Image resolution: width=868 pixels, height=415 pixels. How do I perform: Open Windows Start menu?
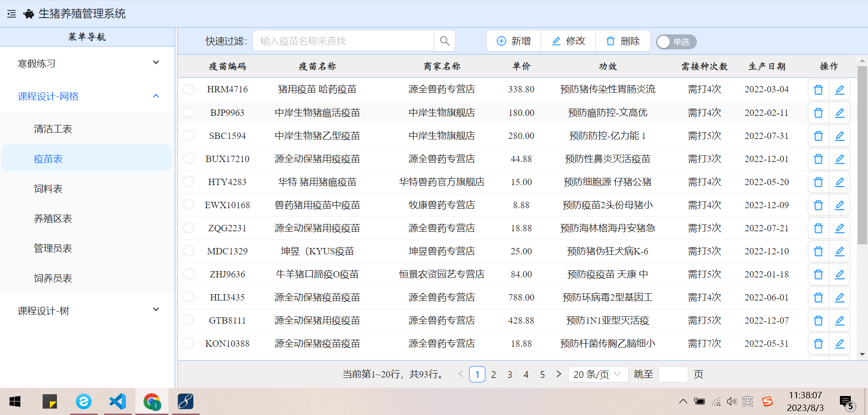[x=15, y=401]
